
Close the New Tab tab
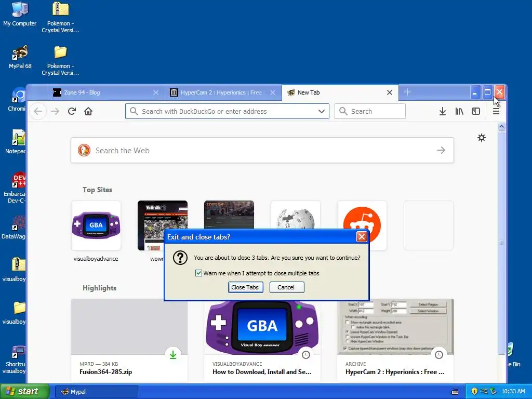[x=390, y=92]
